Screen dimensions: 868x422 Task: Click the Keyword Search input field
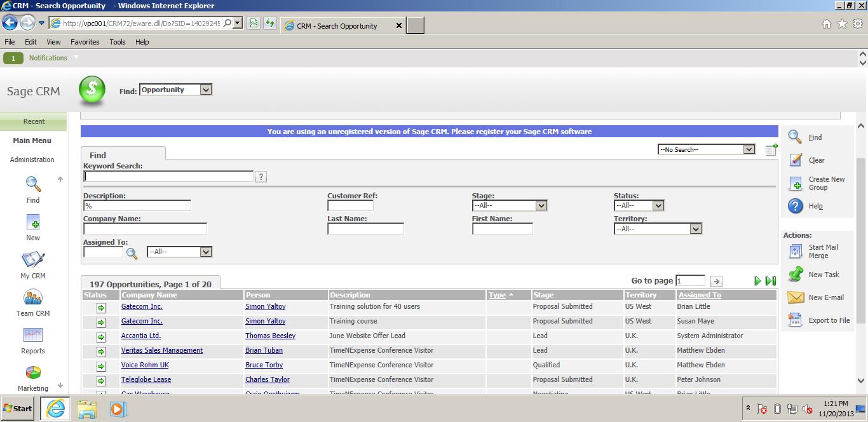(168, 177)
